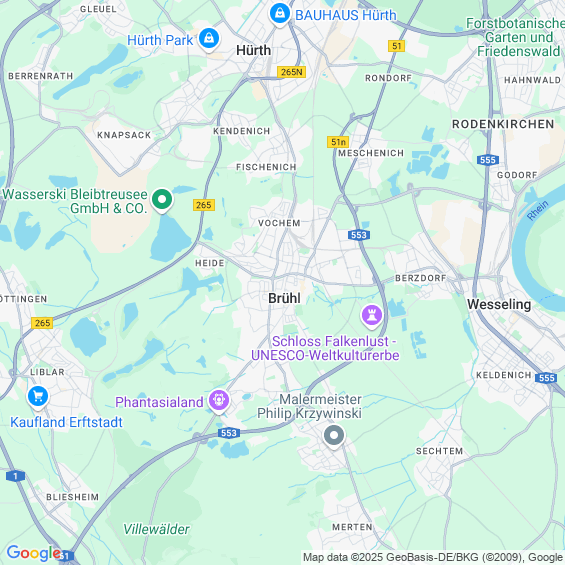The width and height of the screenshot is (565, 565).
Task: Click the Brühl city label
Action: point(284,298)
